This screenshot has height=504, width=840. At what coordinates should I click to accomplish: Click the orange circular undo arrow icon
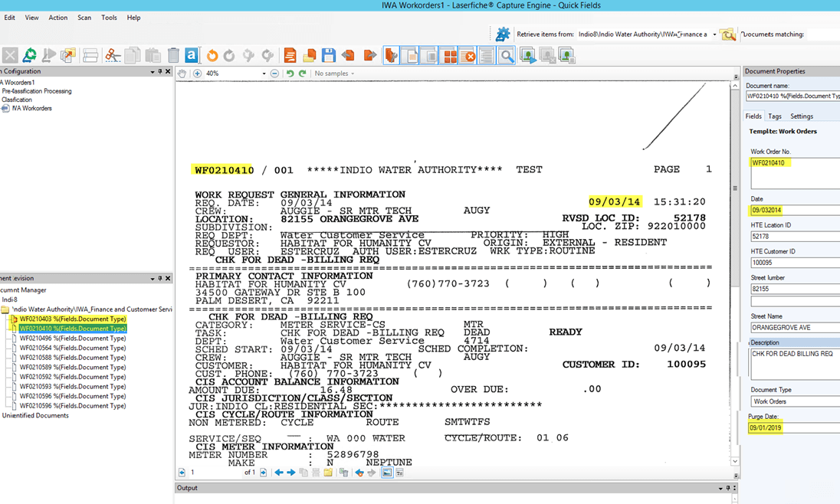point(212,55)
